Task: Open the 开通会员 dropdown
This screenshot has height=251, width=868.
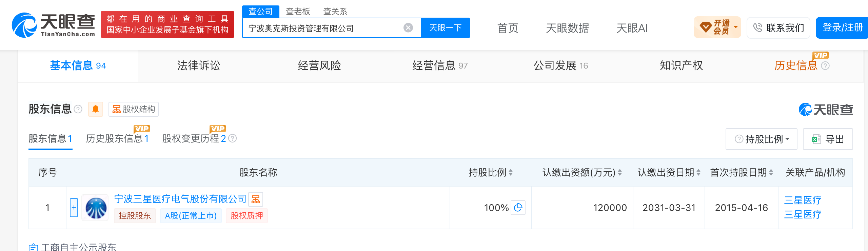Action: (717, 27)
